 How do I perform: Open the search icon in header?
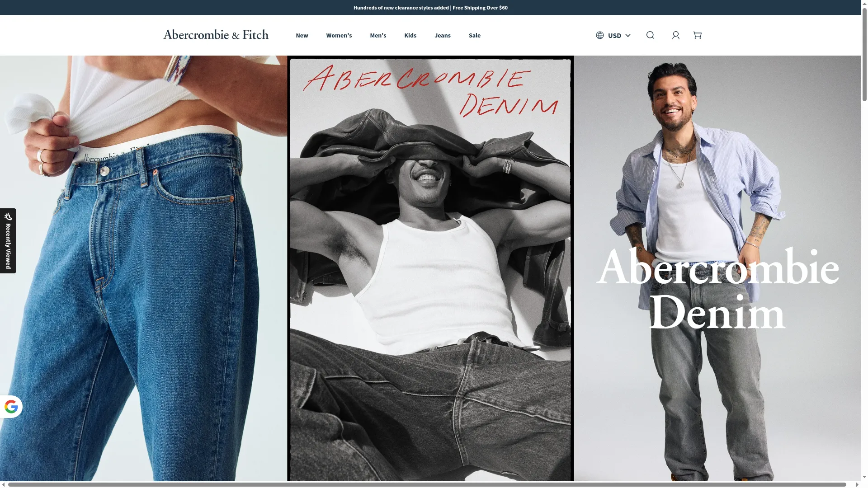coord(650,35)
